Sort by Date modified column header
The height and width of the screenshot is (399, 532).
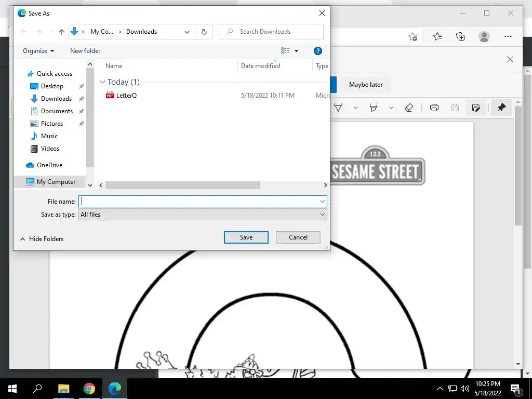(260, 66)
